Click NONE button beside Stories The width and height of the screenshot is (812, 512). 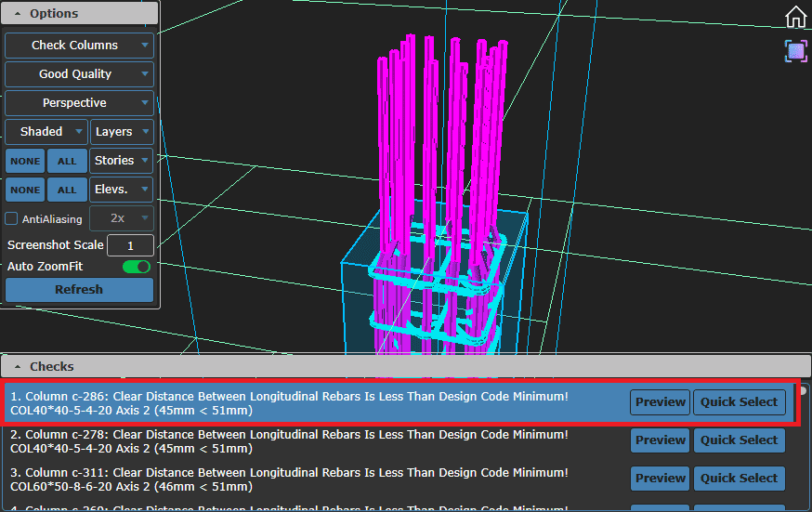tap(25, 161)
